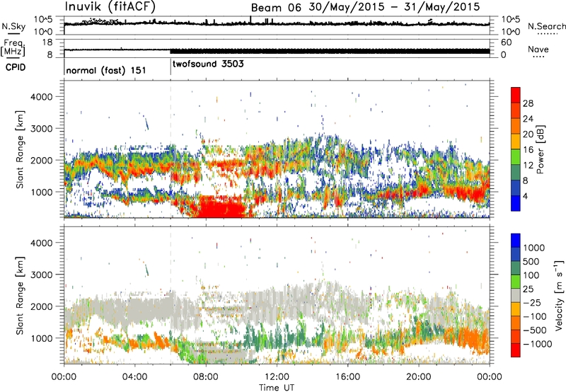Image resolution: width=566 pixels, height=392 pixels.
Task: Click the frequency trace thick black band
Action: 330,51
